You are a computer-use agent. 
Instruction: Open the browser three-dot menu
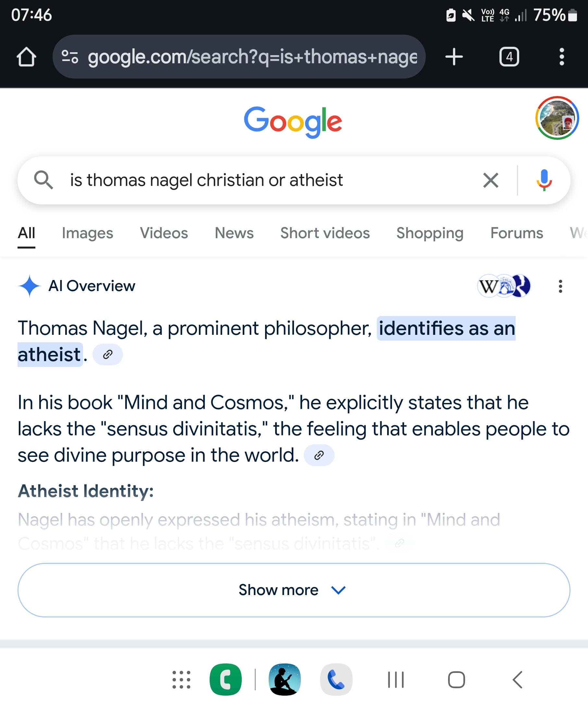coord(561,57)
